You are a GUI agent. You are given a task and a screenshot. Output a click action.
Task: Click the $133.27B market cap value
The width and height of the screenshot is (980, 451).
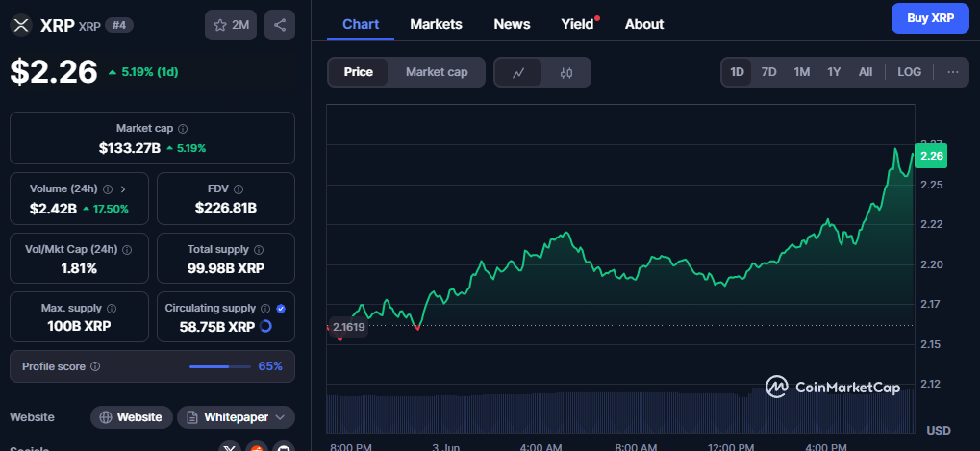tap(130, 148)
